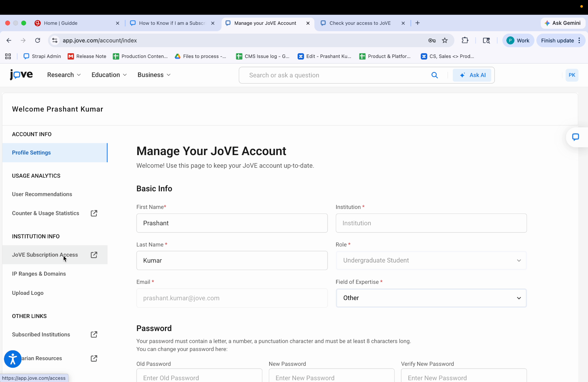
Task: Expand the Education menu
Action: 108,75
